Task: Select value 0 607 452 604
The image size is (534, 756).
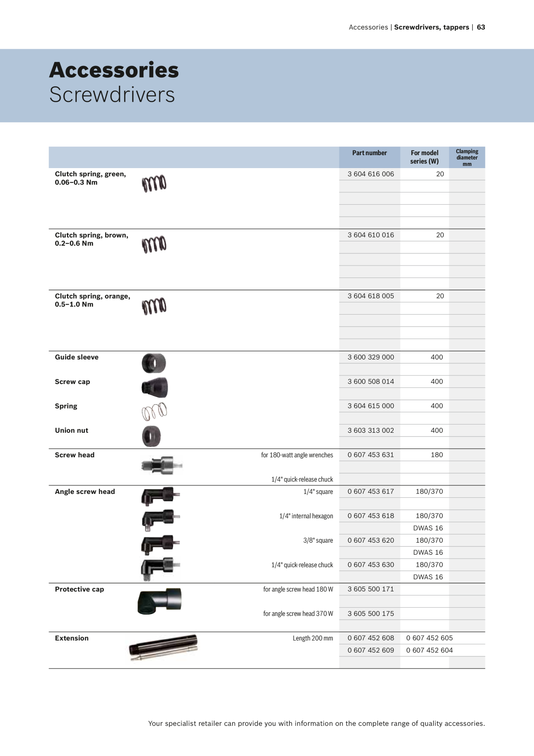Action: tap(429, 650)
